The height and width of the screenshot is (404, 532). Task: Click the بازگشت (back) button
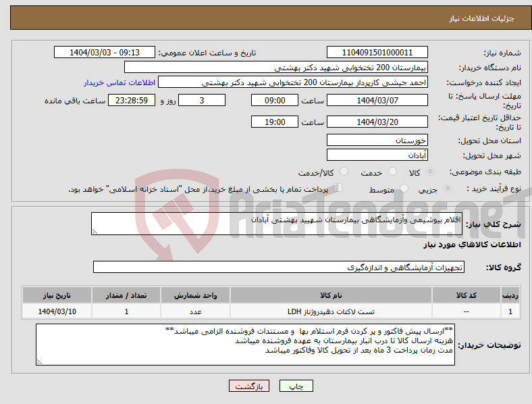(x=249, y=386)
